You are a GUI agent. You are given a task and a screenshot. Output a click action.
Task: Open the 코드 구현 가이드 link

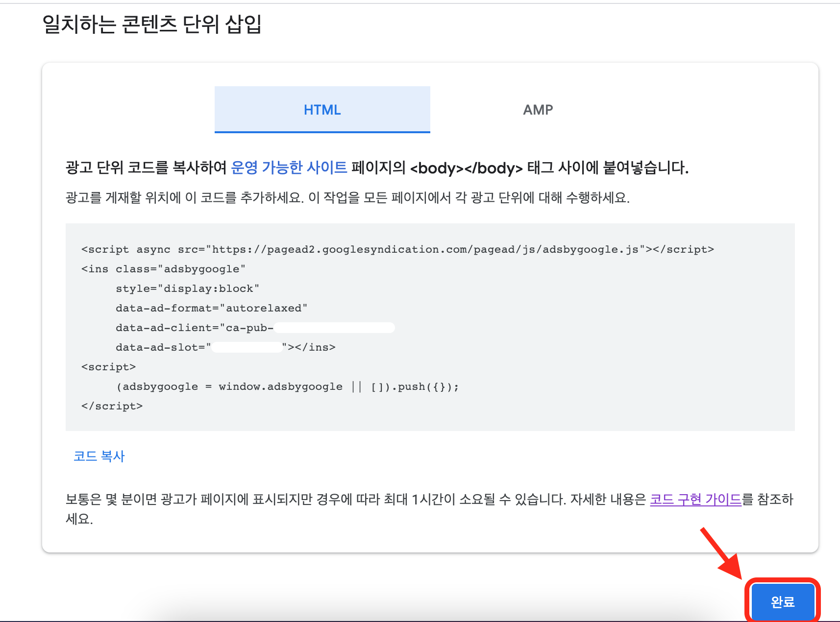coord(695,499)
